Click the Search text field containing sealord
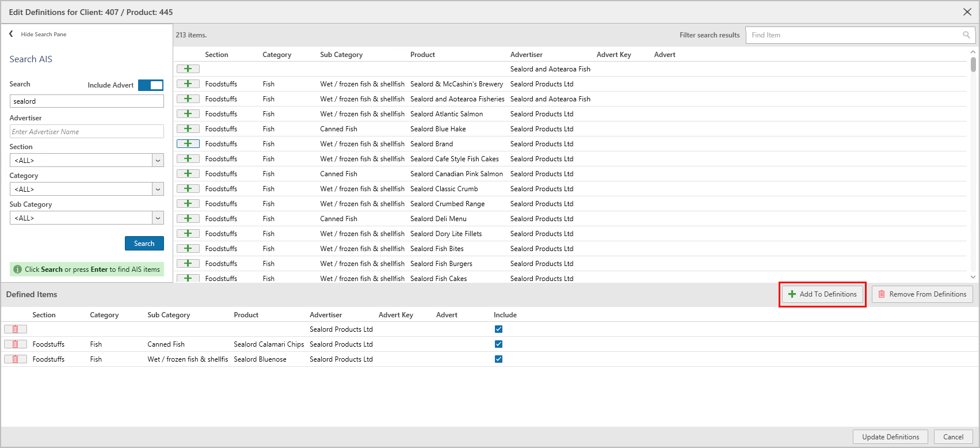Image resolution: width=980 pixels, height=448 pixels. (x=87, y=101)
